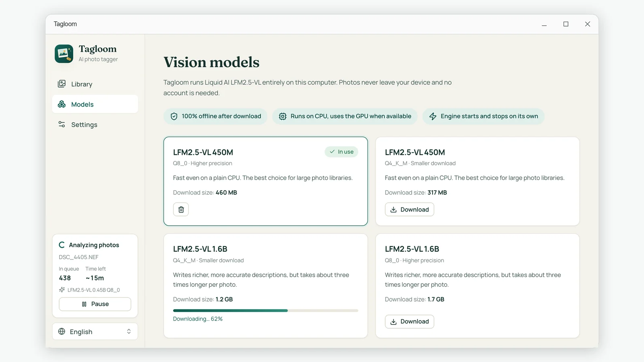Click the file name DSC_4405.NEF
Image resolution: width=644 pixels, height=362 pixels.
(78, 257)
